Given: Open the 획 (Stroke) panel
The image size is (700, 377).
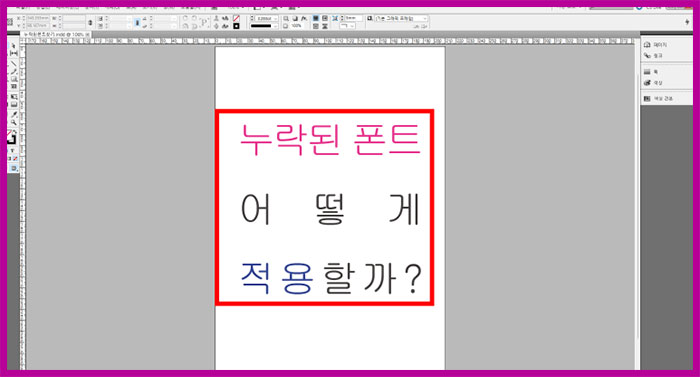Looking at the screenshot, I should (651, 72).
